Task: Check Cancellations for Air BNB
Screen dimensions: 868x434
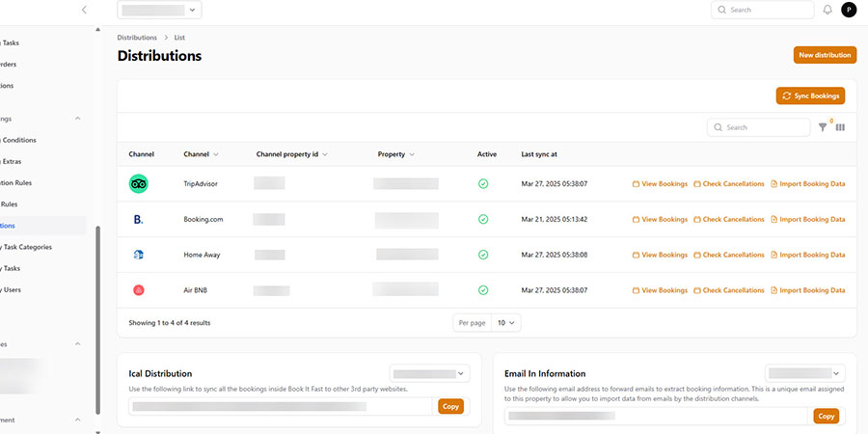Action: (729, 290)
